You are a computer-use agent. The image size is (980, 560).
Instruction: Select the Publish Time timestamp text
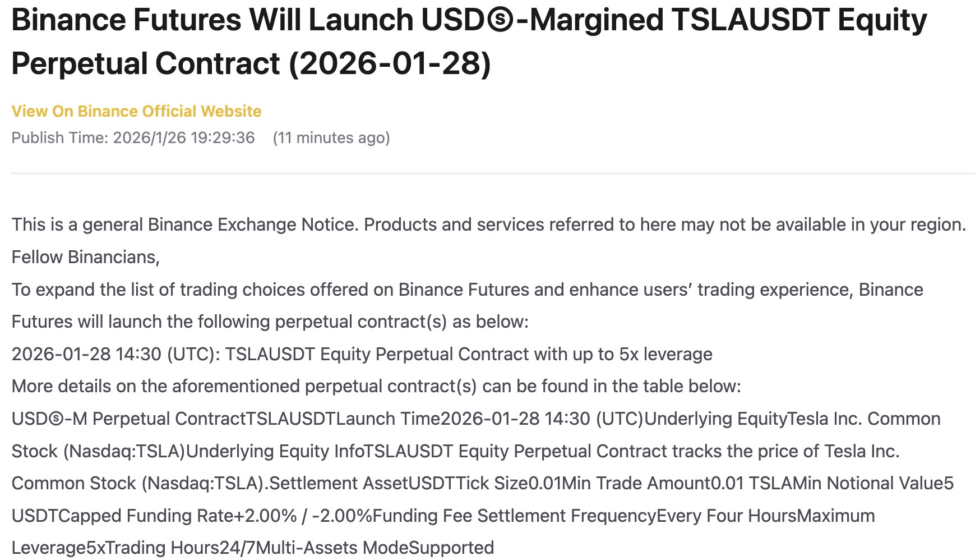point(133,137)
